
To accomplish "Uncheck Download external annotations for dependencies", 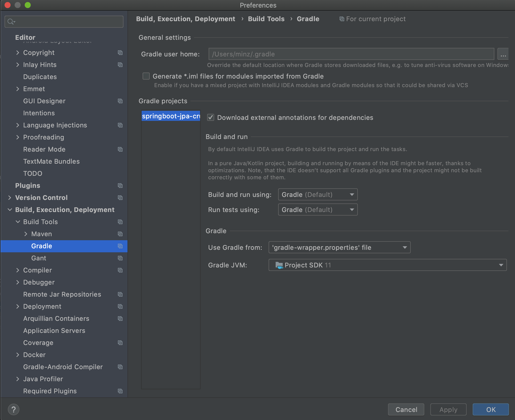I will coord(211,117).
